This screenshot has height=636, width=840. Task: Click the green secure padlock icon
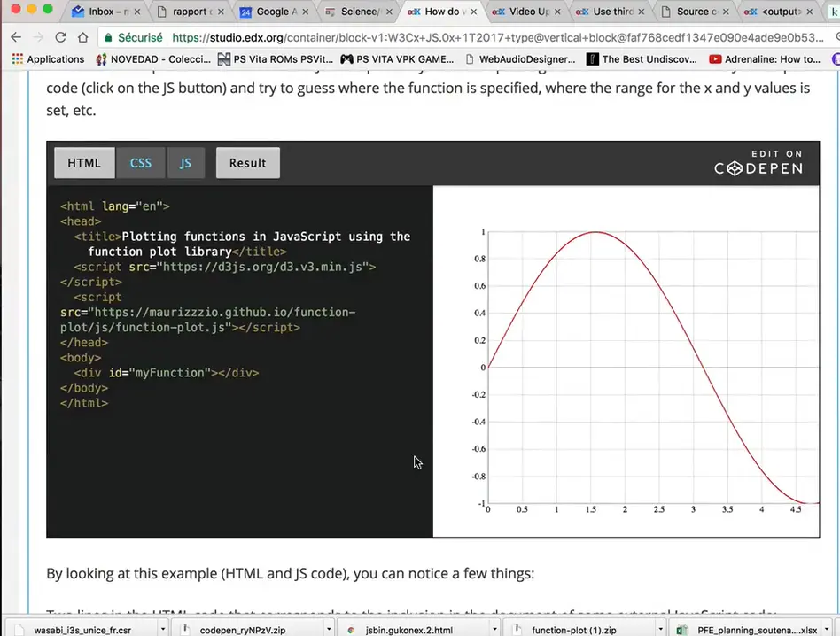tap(109, 37)
